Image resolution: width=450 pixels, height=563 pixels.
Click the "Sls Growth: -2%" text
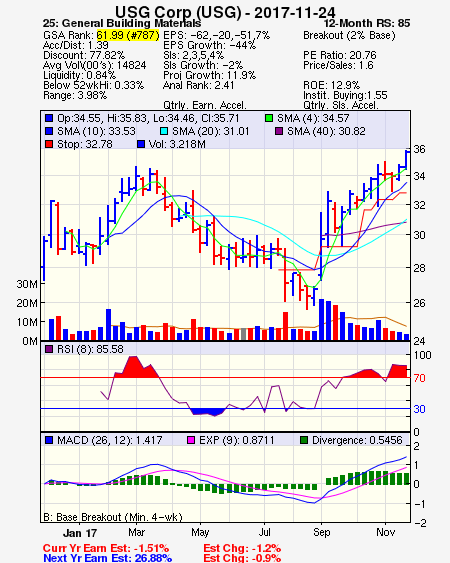pos(203,65)
